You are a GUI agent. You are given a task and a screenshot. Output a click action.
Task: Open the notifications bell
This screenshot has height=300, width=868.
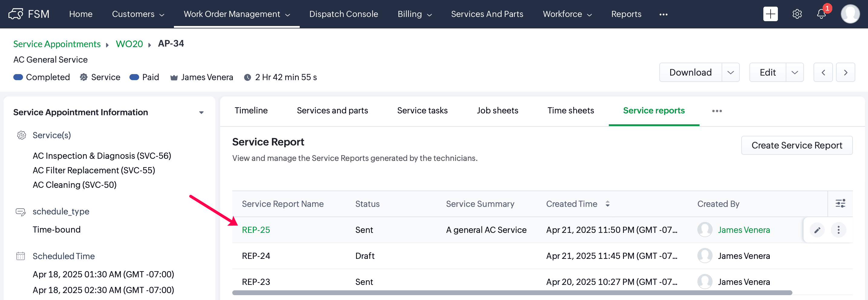[x=821, y=14]
